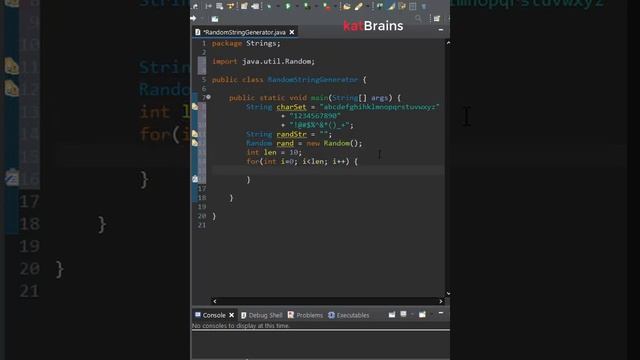Close the Console view tab
This screenshot has width=640, height=360.
click(x=231, y=315)
